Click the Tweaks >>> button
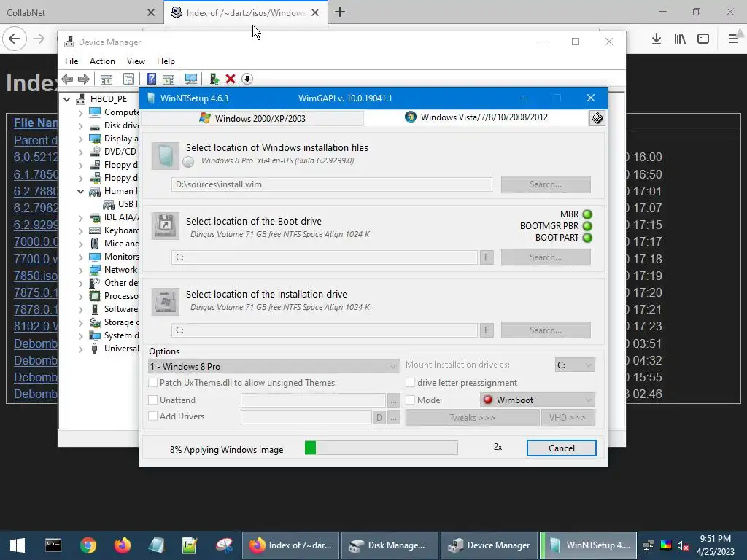Viewport: 747px width, 560px height. pos(472,418)
